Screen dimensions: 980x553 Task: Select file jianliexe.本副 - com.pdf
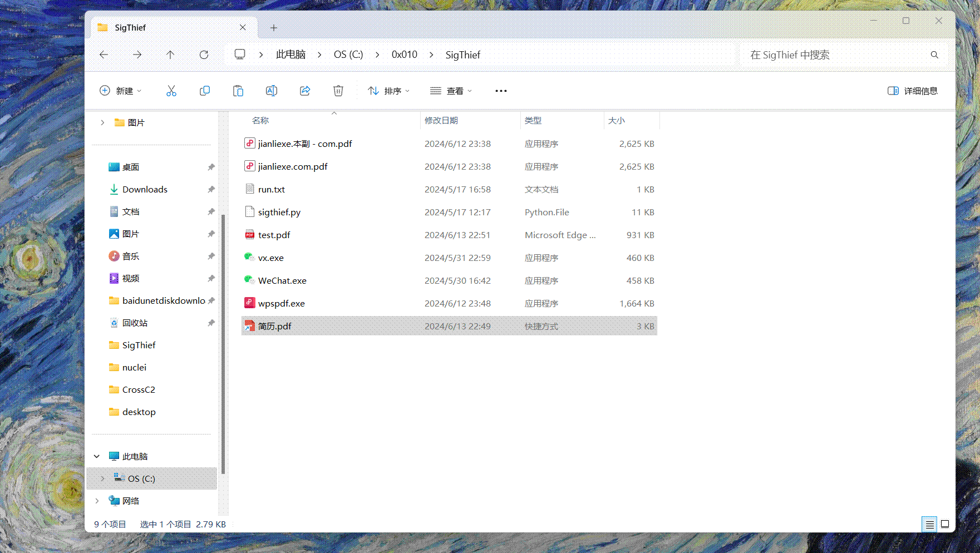click(305, 144)
